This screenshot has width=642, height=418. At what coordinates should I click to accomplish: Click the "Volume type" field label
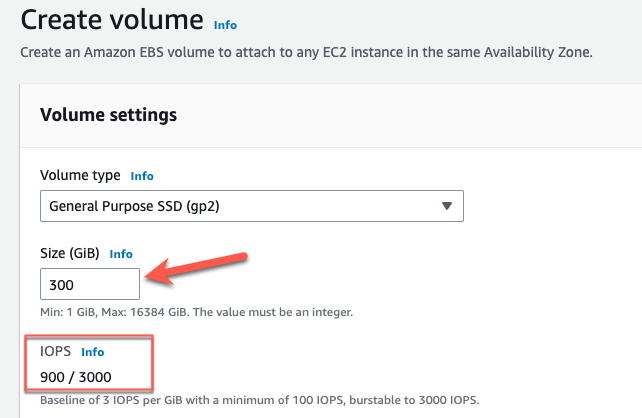pyautogui.click(x=80, y=176)
